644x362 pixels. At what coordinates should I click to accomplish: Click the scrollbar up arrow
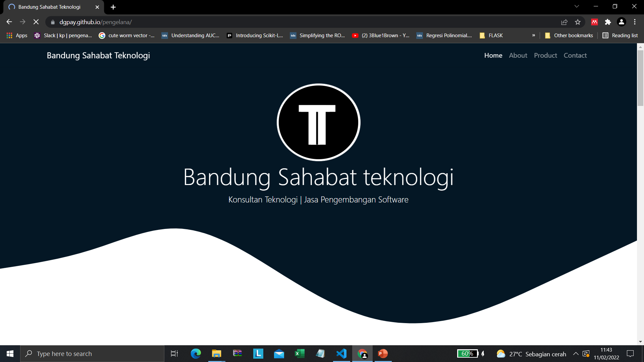(x=640, y=47)
